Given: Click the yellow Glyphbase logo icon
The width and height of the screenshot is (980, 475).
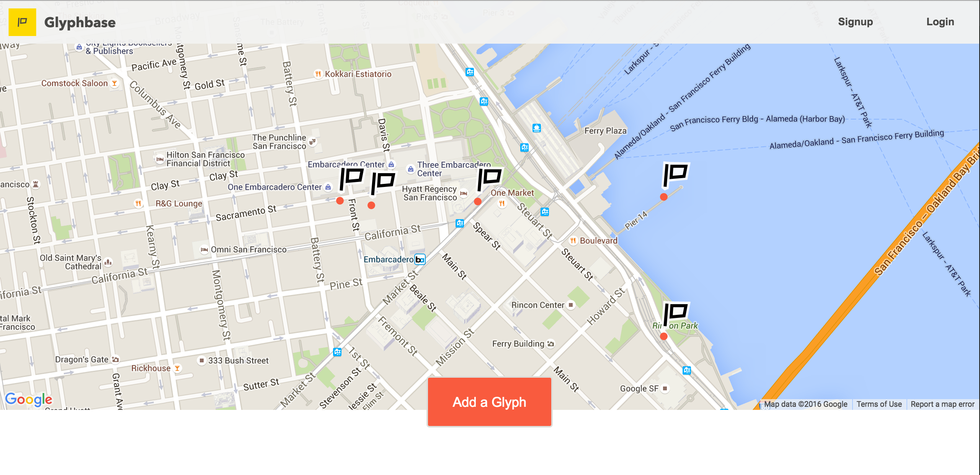Looking at the screenshot, I should [22, 22].
